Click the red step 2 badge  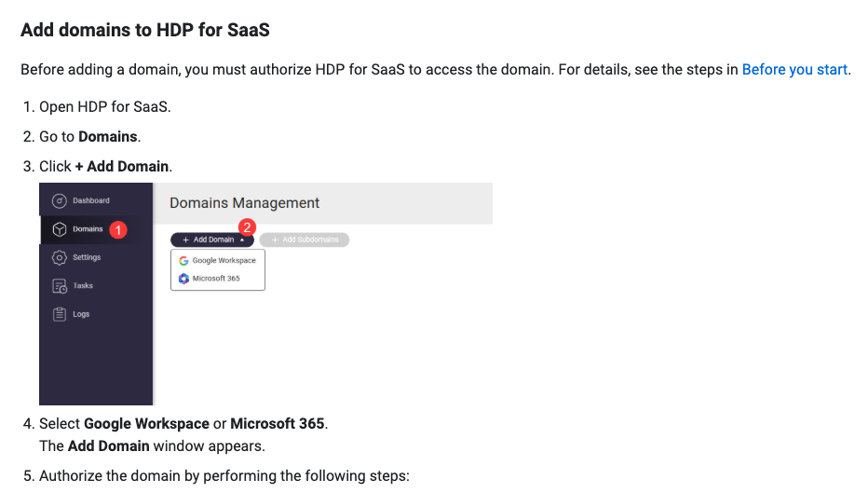coord(247,226)
